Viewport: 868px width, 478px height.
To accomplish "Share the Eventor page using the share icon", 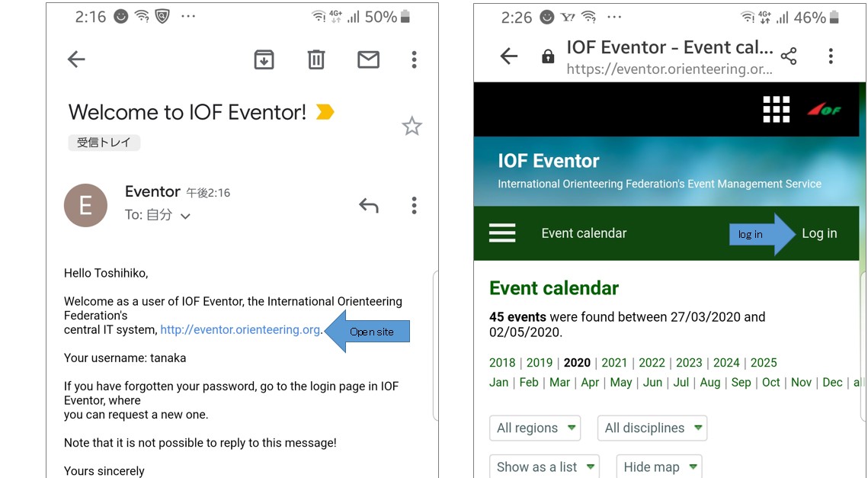I will [790, 56].
